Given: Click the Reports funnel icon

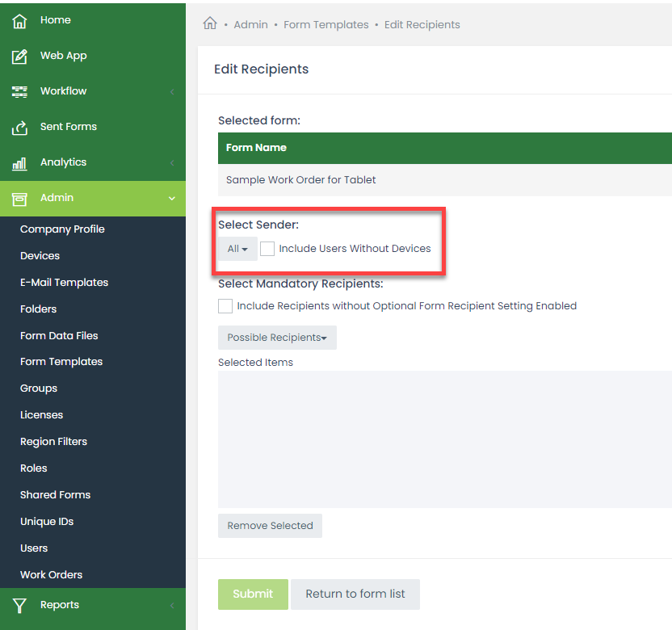Looking at the screenshot, I should [19, 606].
